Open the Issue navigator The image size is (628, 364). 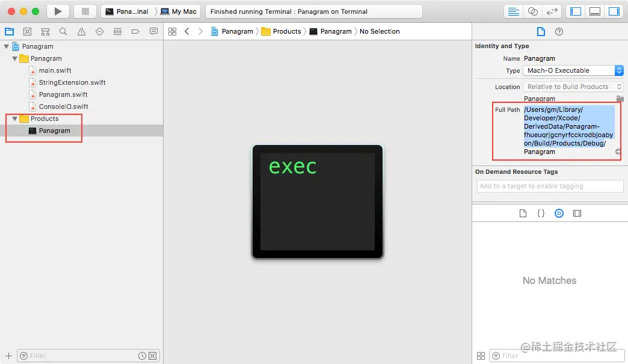point(81,32)
